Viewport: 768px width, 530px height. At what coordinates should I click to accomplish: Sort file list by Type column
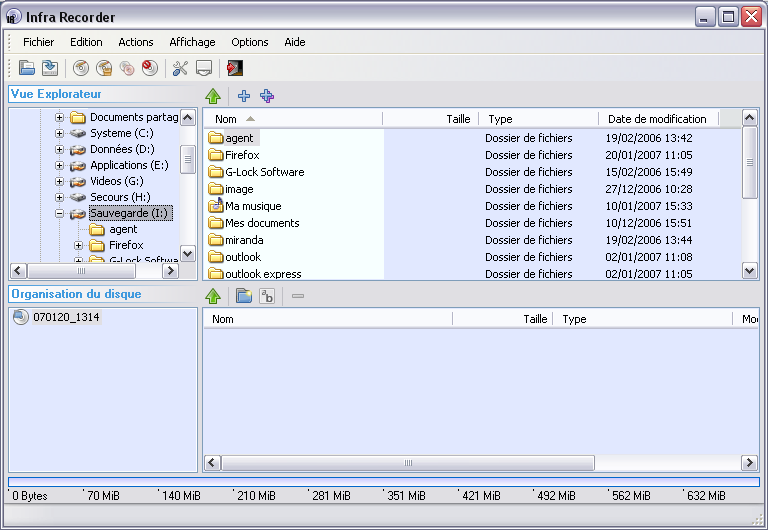coord(538,119)
